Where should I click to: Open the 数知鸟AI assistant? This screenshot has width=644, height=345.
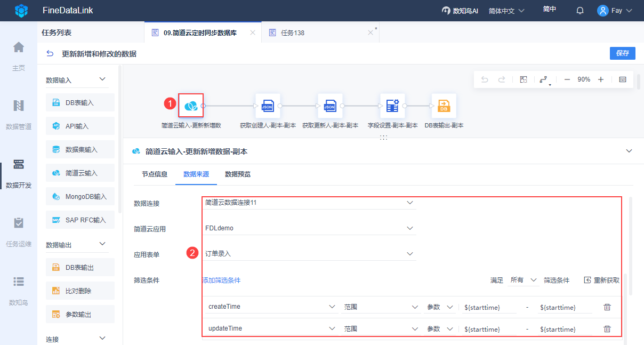460,11
